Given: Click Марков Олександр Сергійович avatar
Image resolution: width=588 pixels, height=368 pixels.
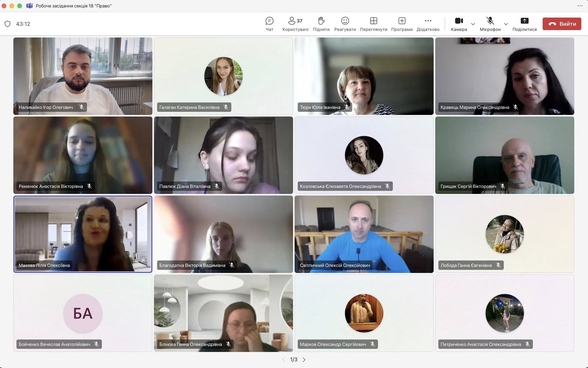Looking at the screenshot, I should (x=364, y=313).
